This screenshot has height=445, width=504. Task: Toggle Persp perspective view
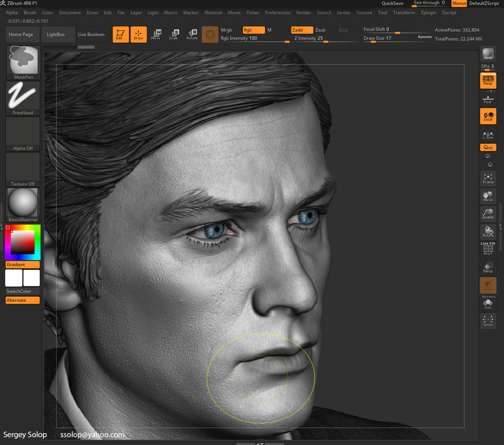[488, 80]
